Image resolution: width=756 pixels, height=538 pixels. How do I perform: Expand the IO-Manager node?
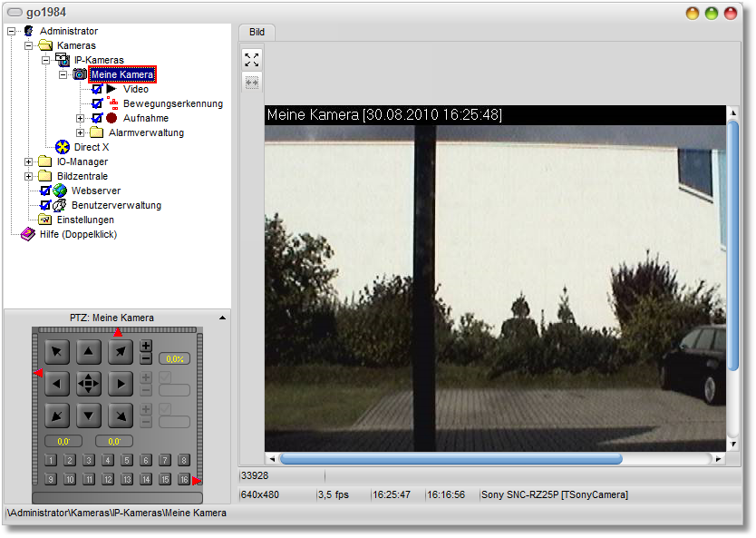click(28, 161)
